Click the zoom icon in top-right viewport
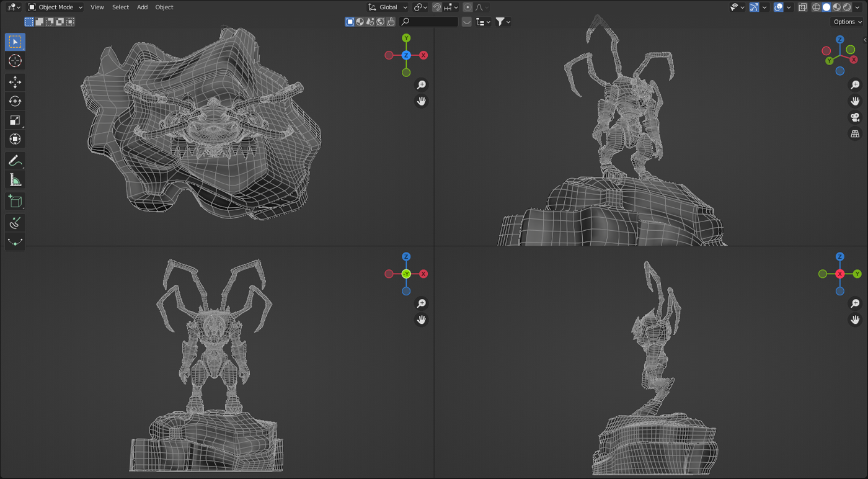The image size is (868, 479). (855, 85)
